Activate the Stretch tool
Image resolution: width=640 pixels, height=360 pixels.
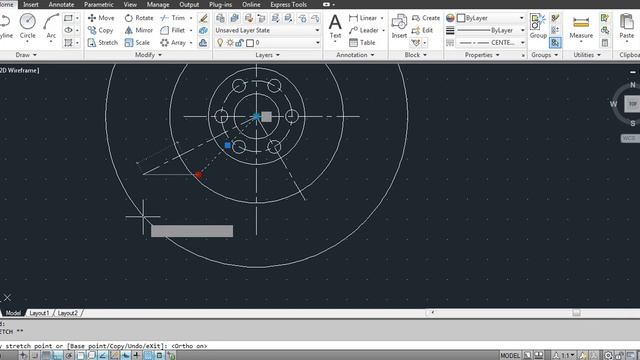103,42
